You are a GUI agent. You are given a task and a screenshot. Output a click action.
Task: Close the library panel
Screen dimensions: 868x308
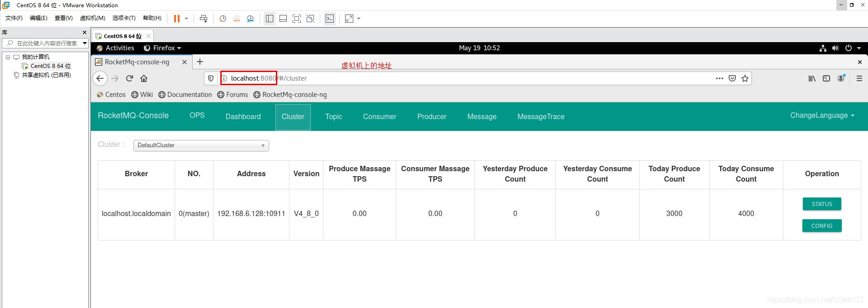coord(85,33)
